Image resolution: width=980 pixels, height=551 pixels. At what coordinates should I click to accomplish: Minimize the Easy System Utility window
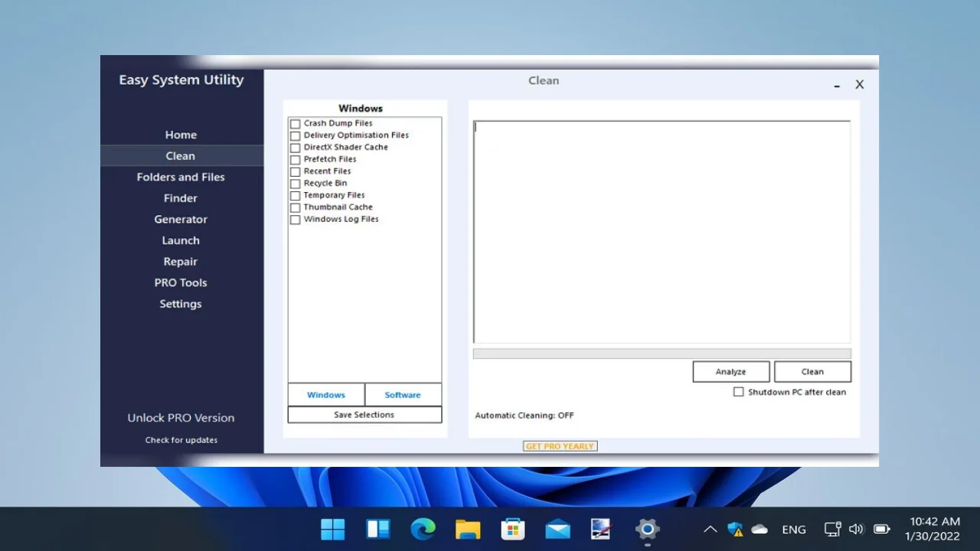(x=837, y=85)
